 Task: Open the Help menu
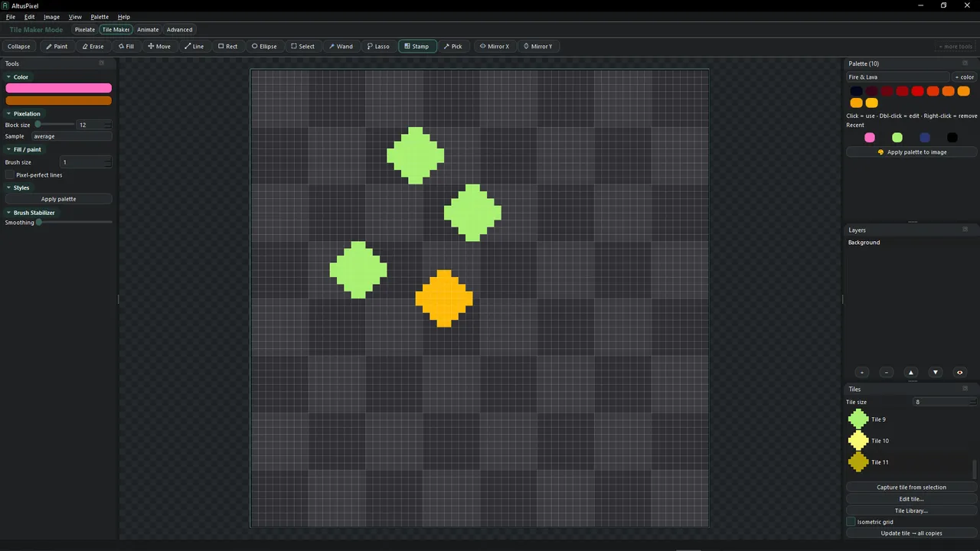[124, 17]
